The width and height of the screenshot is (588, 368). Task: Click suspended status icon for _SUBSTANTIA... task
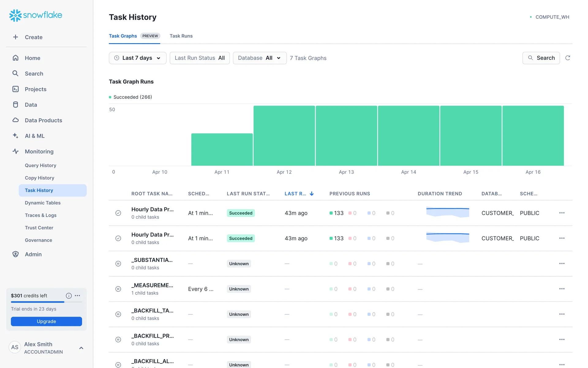(118, 264)
